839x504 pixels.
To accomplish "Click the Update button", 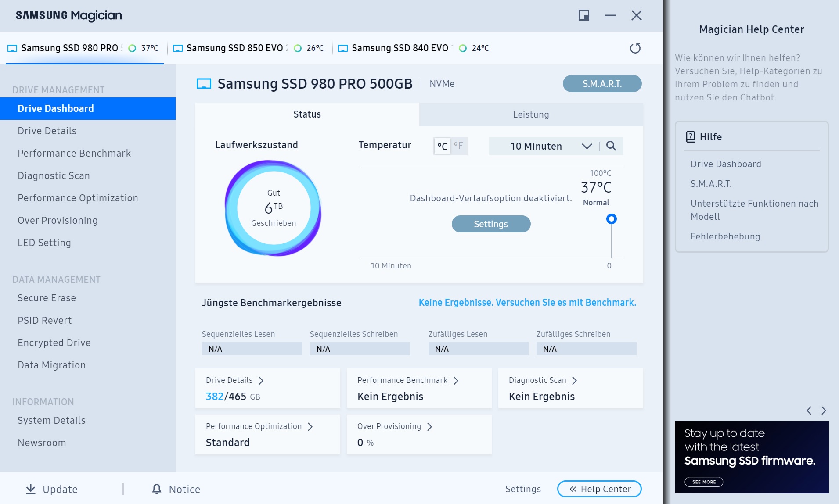I will click(51, 489).
